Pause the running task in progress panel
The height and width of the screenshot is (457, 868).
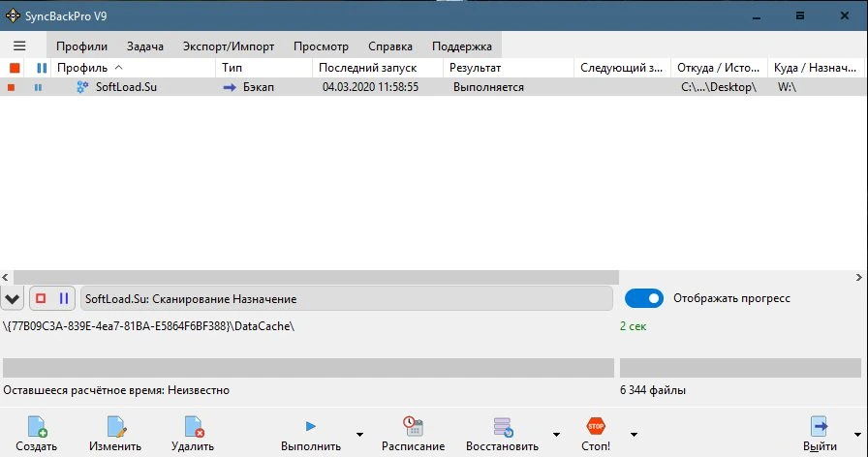[64, 299]
